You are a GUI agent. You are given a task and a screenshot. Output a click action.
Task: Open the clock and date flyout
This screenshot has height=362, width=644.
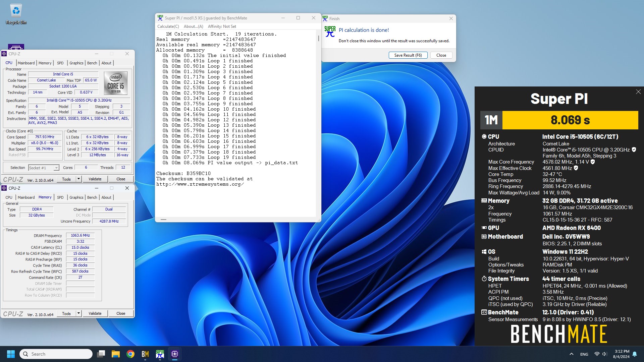622,354
